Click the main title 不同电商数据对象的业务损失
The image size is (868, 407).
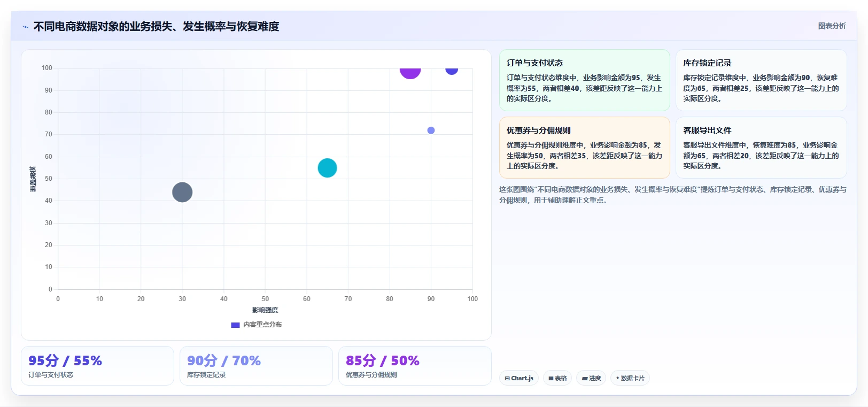click(156, 26)
